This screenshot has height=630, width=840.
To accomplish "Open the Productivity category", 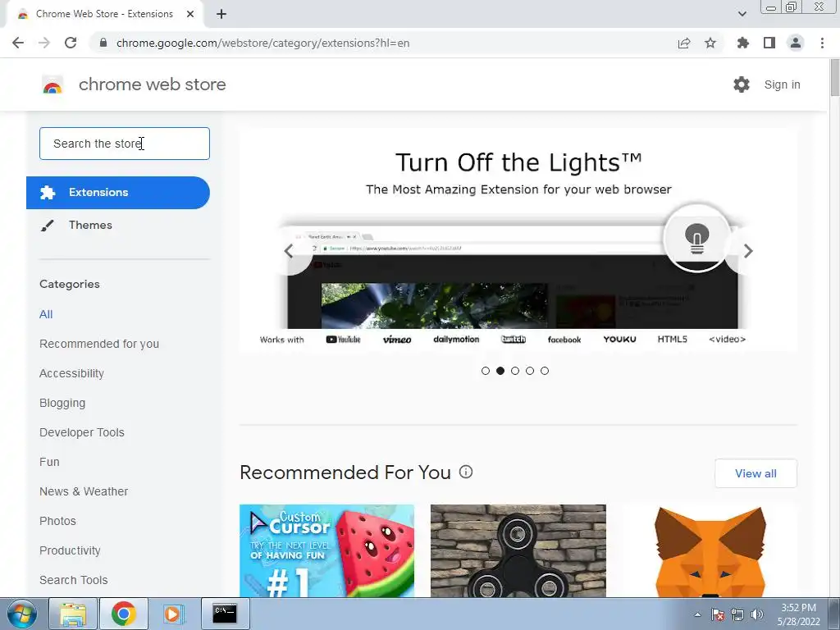I will click(71, 550).
